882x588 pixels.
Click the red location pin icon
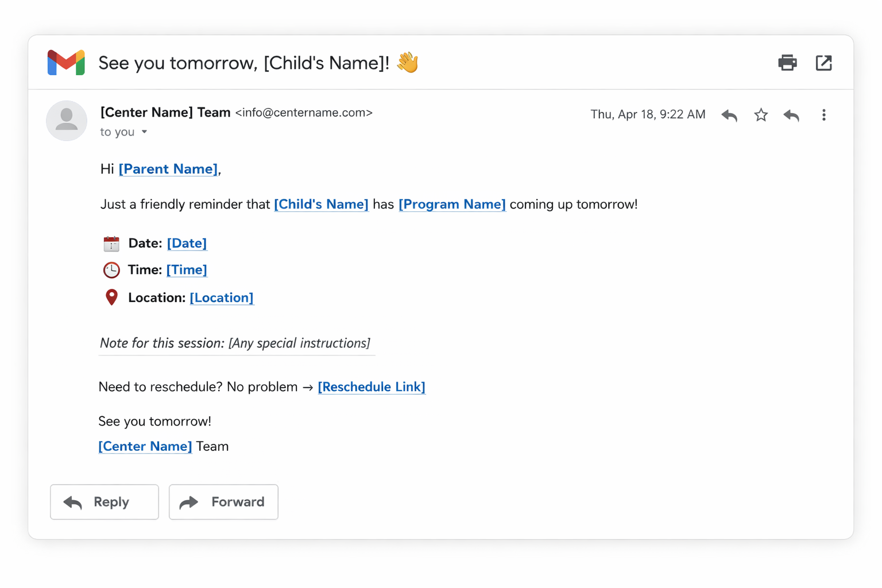click(111, 297)
